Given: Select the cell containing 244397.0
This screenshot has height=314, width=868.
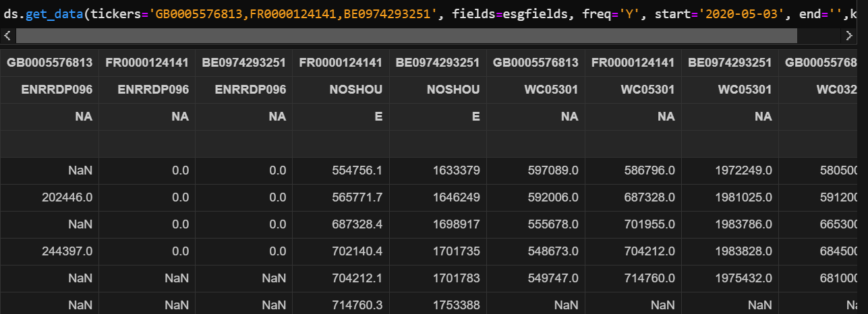Looking at the screenshot, I should pos(49,251).
